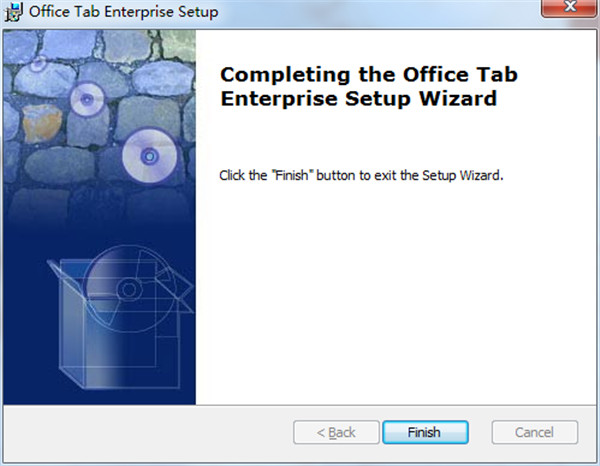Click the instruction text mentioning the Finish button

point(360,175)
